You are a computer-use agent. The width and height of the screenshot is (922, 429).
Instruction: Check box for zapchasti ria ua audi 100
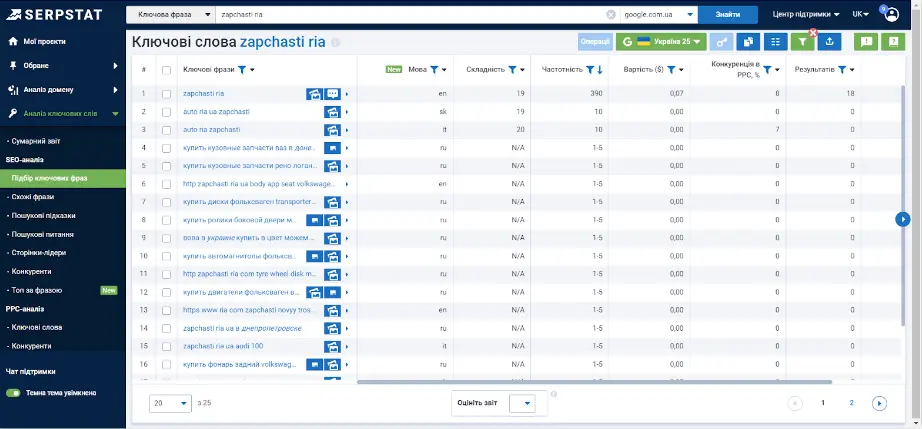[166, 346]
